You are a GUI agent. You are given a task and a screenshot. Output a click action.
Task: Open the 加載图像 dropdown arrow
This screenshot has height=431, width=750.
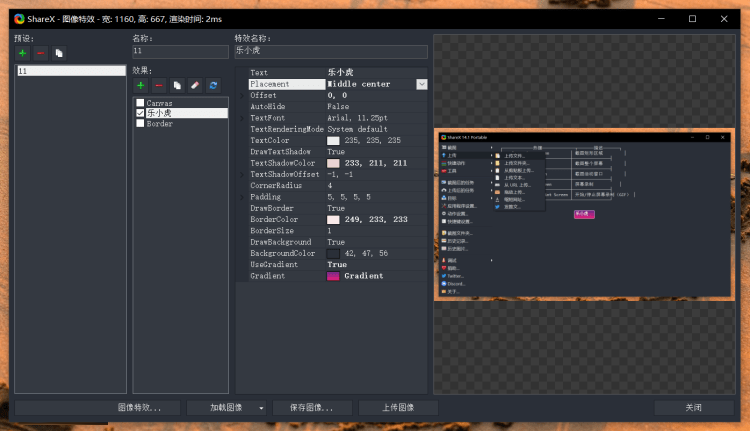[261, 408]
